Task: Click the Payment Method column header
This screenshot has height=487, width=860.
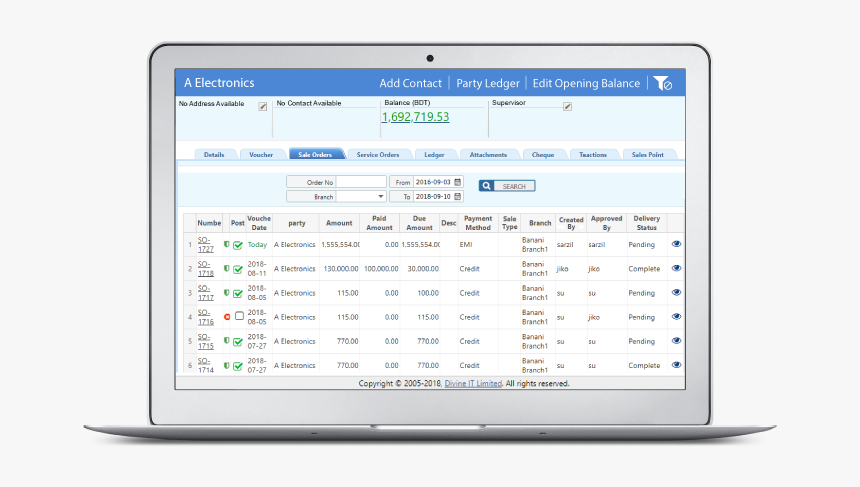Action: (478, 223)
